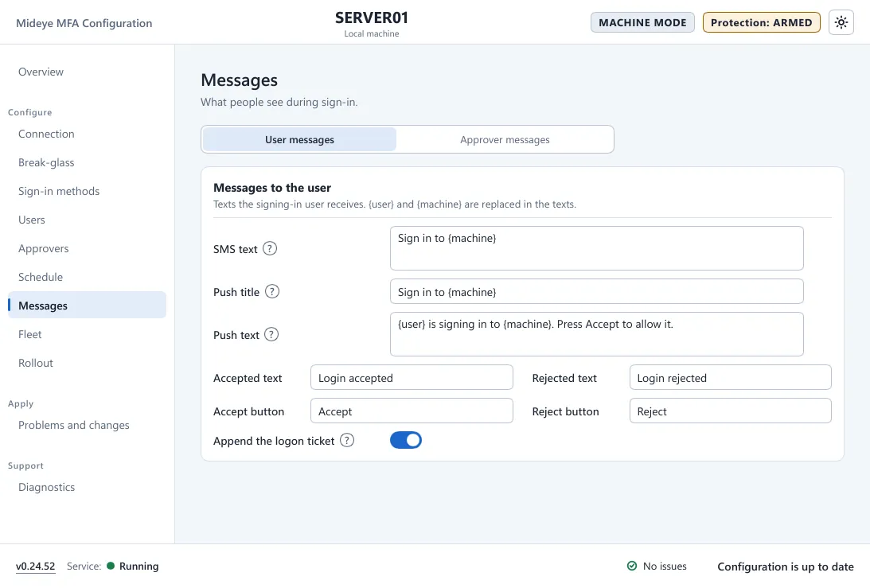
Task: Click into the SMS text field
Action: 596,248
